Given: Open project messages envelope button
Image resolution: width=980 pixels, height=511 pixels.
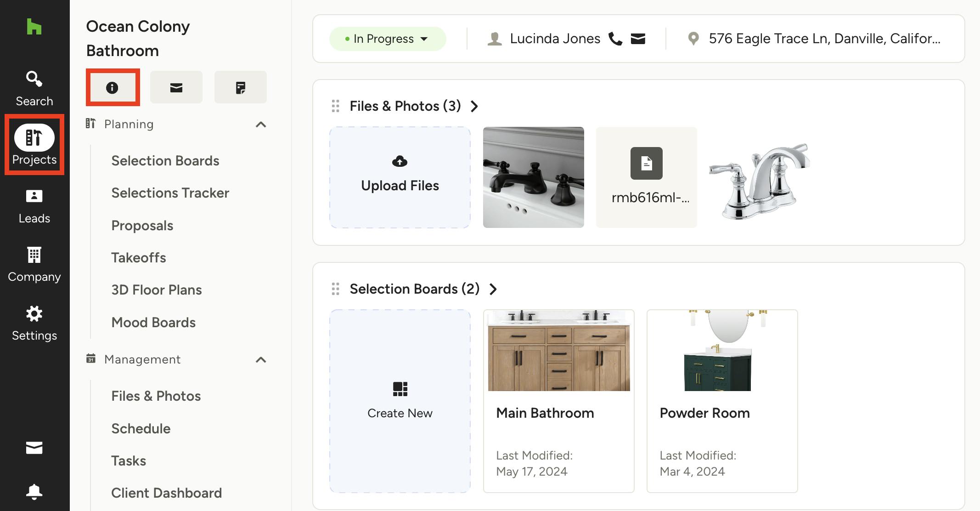Looking at the screenshot, I should pyautogui.click(x=176, y=87).
